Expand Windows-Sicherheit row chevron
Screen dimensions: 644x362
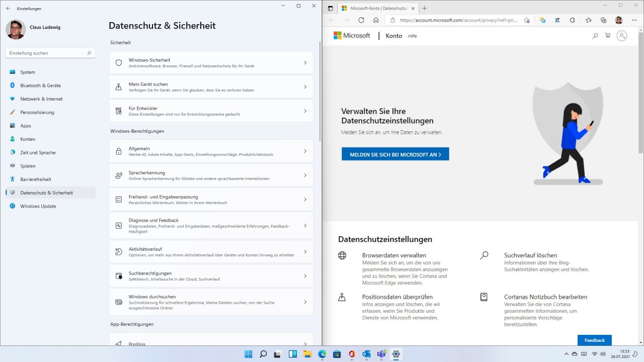(x=305, y=63)
